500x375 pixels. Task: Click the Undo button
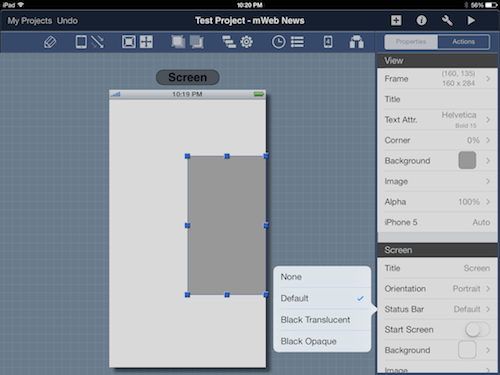(x=67, y=21)
